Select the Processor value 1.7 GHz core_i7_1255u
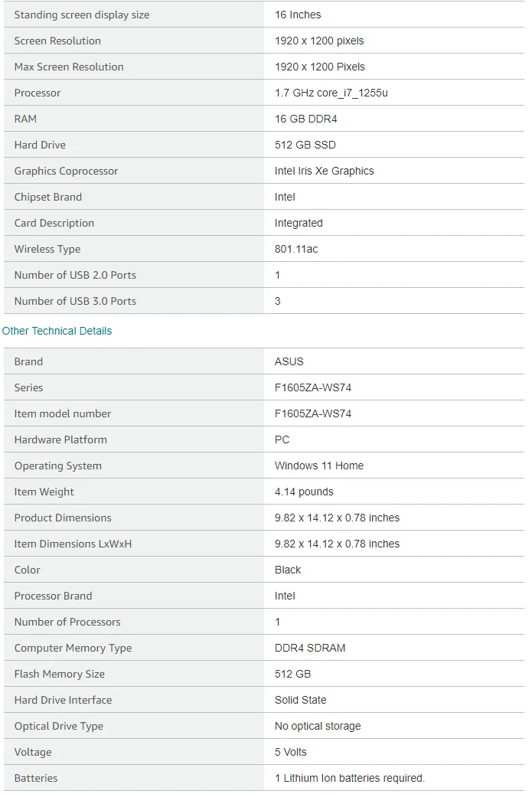 (331, 93)
